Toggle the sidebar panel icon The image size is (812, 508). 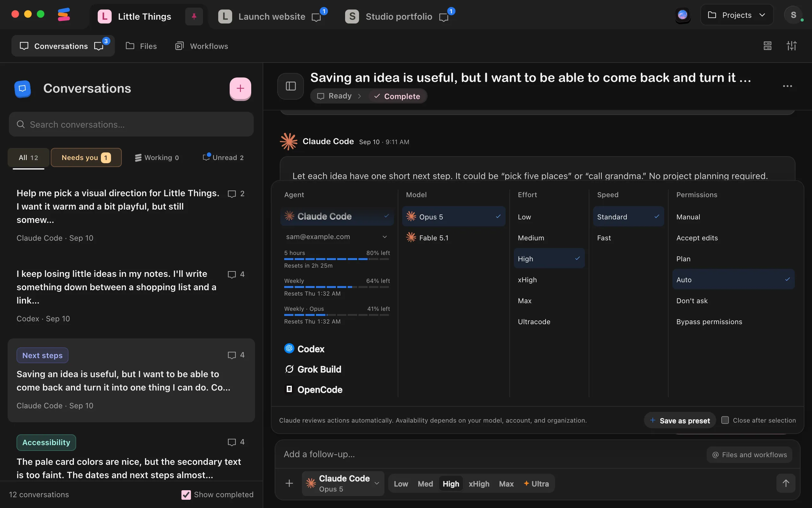(x=291, y=86)
